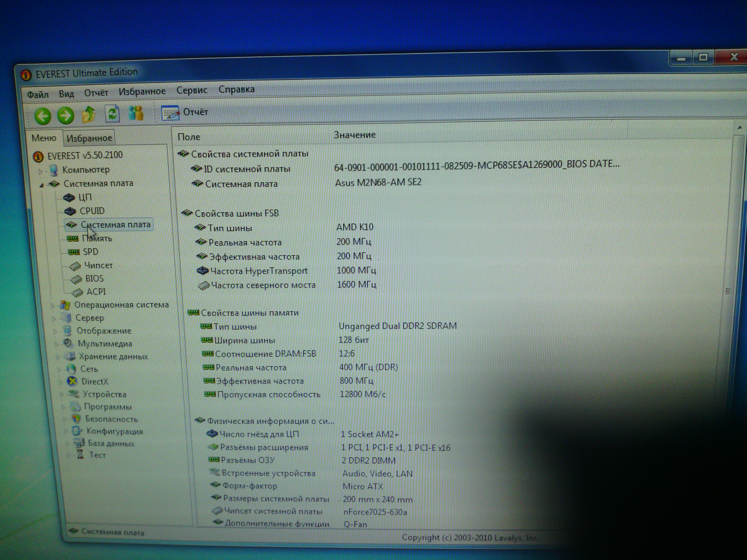Image resolution: width=747 pixels, height=560 pixels.
Task: Select the Соотношение DRAM:FSB row
Action: pos(278,354)
